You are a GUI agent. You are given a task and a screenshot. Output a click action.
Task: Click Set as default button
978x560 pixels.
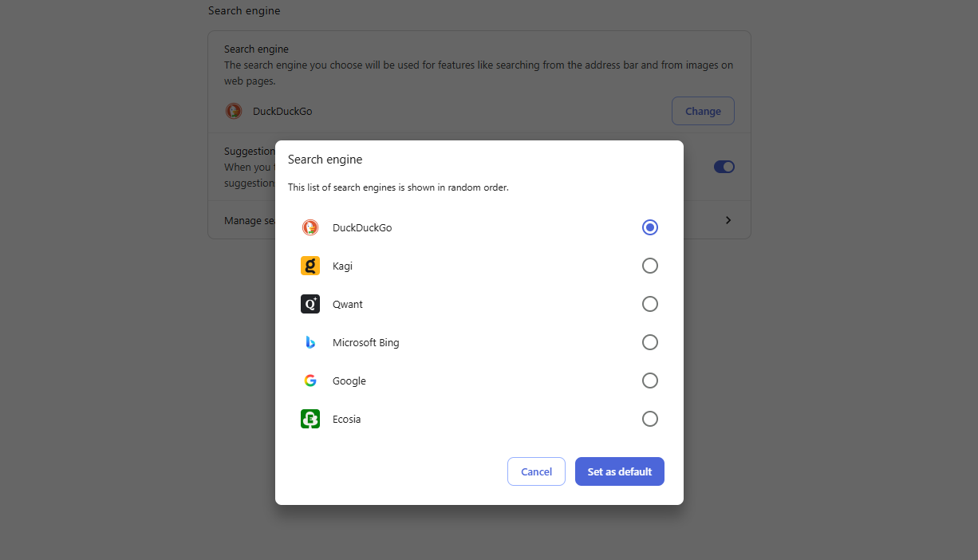(619, 471)
